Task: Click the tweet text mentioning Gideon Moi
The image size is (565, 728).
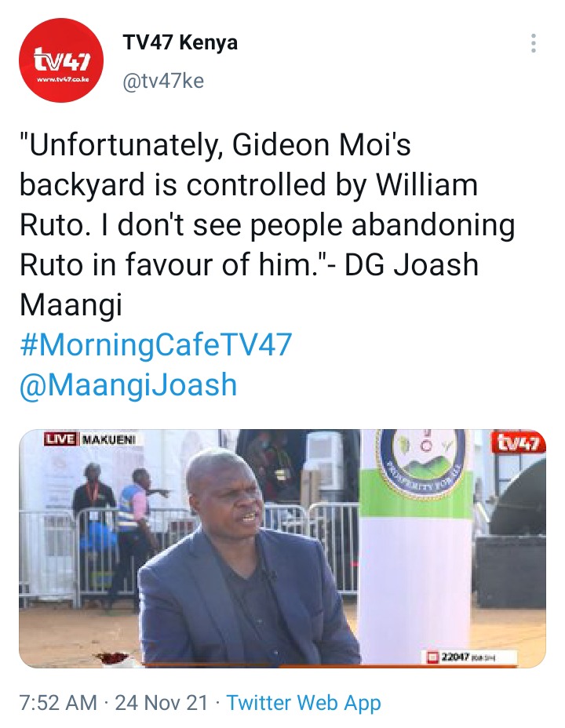Action: point(267,224)
